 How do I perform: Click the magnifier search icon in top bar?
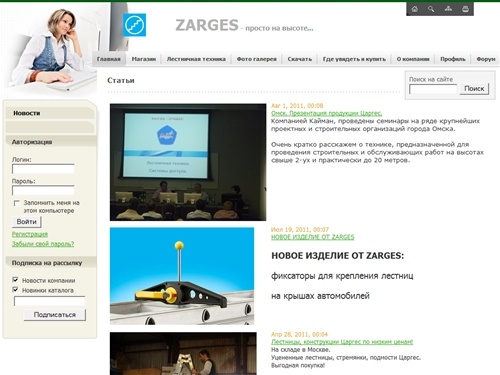click(431, 9)
